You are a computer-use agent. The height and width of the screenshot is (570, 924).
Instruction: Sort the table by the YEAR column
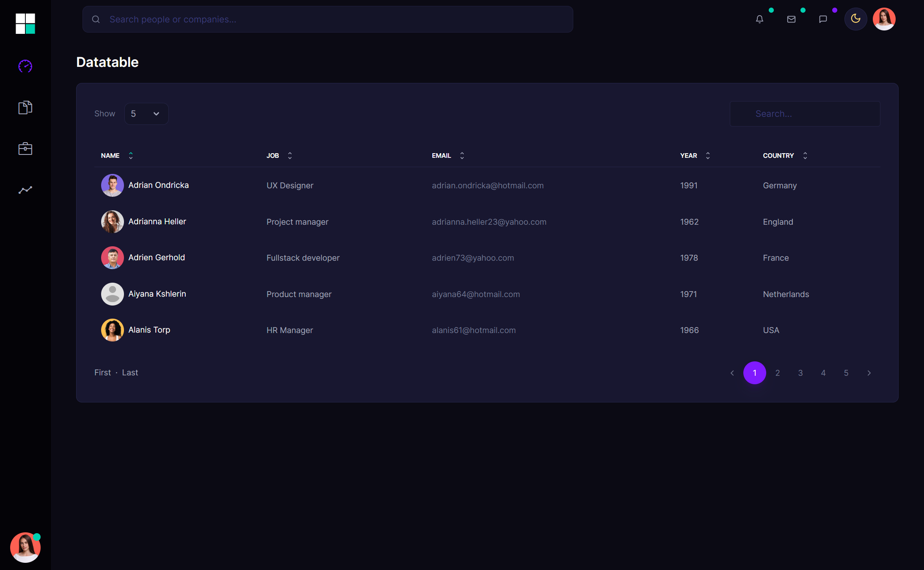click(708, 155)
